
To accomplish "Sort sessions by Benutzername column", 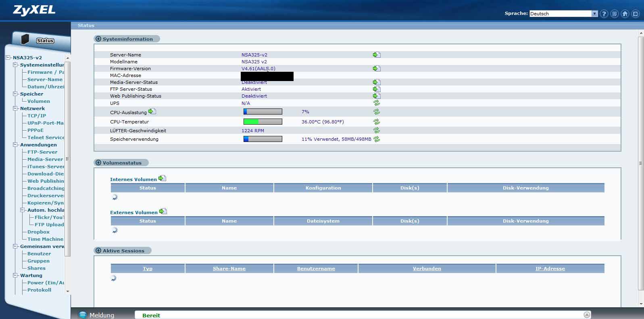I will point(316,269).
